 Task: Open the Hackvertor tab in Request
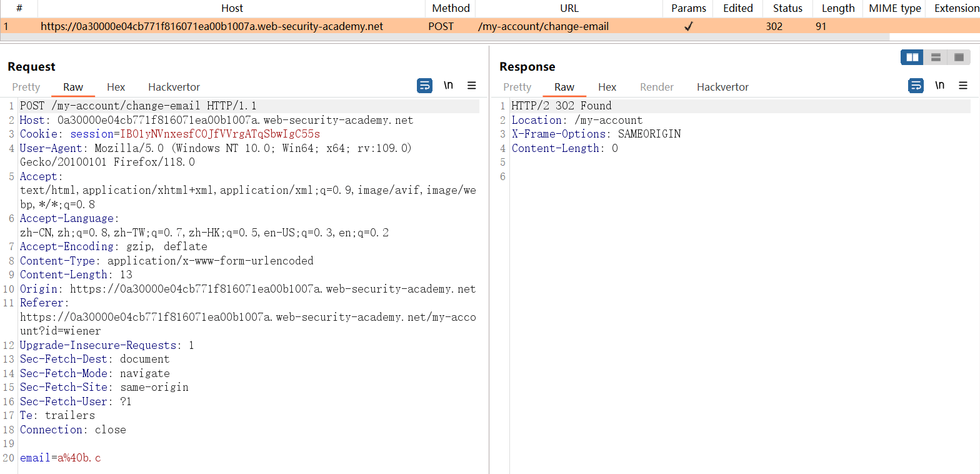174,87
